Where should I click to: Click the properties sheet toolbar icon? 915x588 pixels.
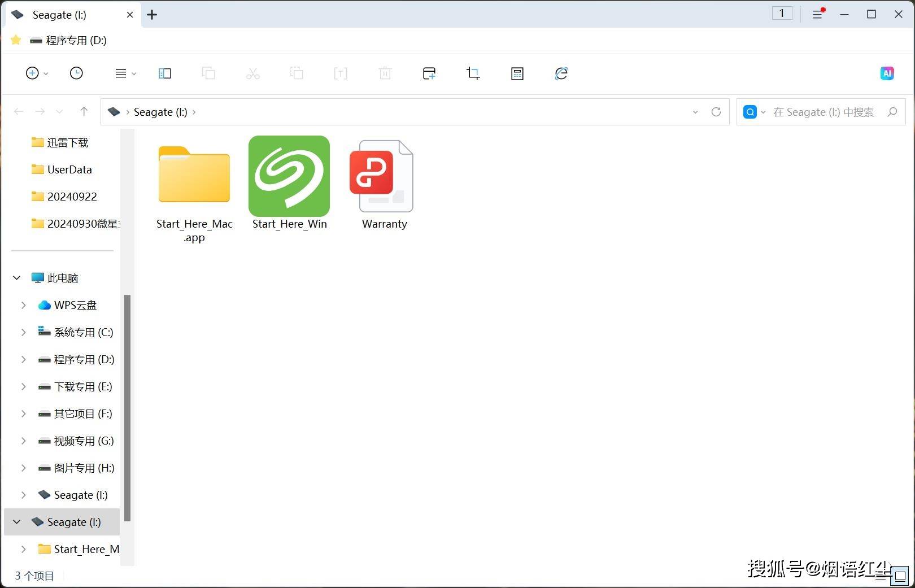pos(517,73)
